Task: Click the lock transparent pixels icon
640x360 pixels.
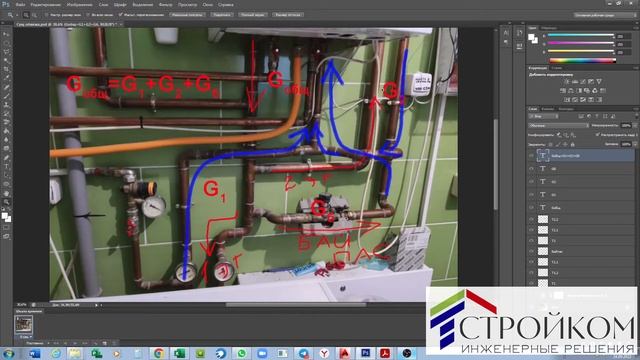Action: (550, 144)
